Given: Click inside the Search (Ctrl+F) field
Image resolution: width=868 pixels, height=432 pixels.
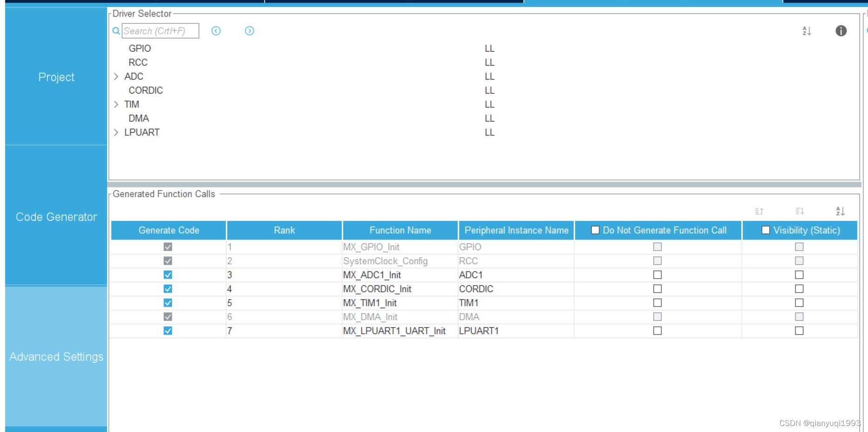Looking at the screenshot, I should tap(160, 31).
